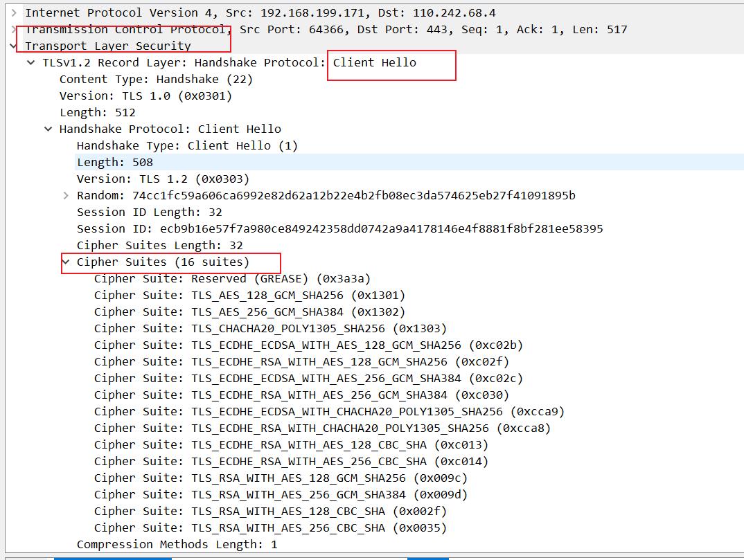
Task: Collapse the Handshake Protocol: Client Hello node
Action: click(48, 129)
